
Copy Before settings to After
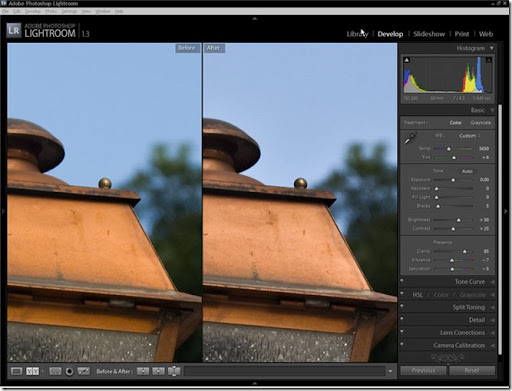tap(143, 371)
